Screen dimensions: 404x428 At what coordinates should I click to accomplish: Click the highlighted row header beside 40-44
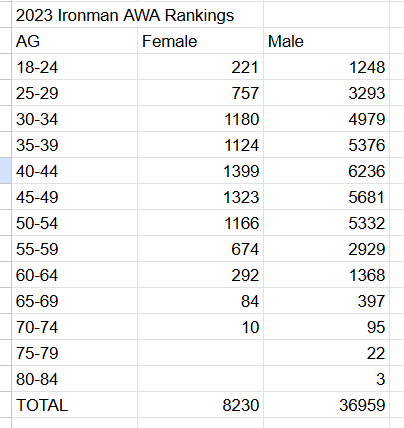pos(5,171)
